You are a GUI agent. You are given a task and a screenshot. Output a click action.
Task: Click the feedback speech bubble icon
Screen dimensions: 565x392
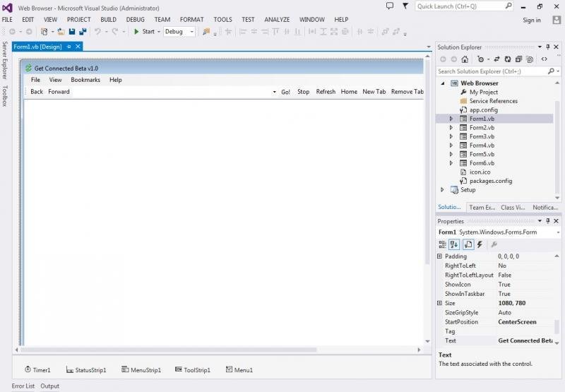tap(390, 6)
